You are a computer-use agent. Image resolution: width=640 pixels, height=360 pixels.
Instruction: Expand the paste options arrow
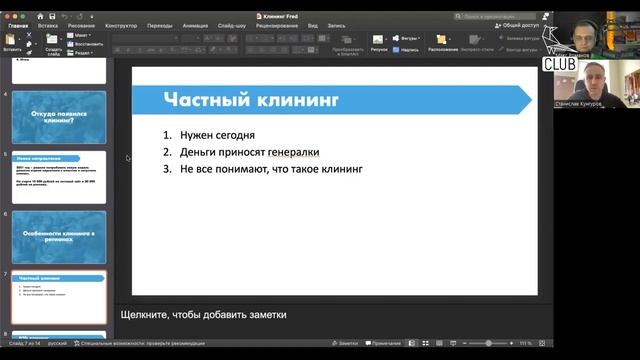coord(19,40)
